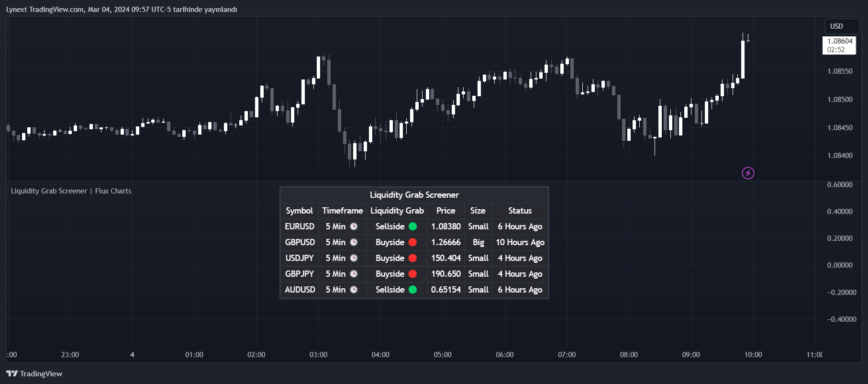
Task: Click the 4 Hours Ago status for USDJPY
Action: [x=520, y=258]
